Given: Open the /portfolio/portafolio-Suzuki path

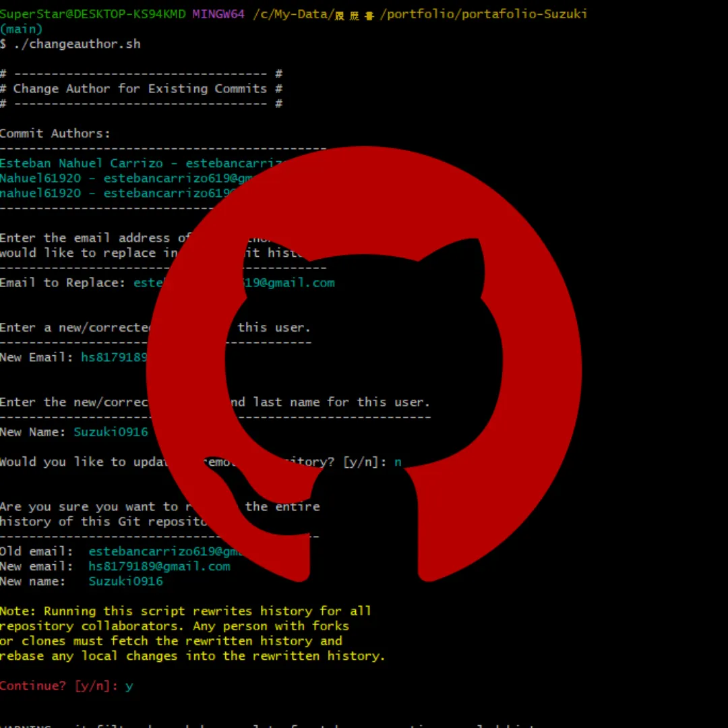Looking at the screenshot, I should (482, 13).
